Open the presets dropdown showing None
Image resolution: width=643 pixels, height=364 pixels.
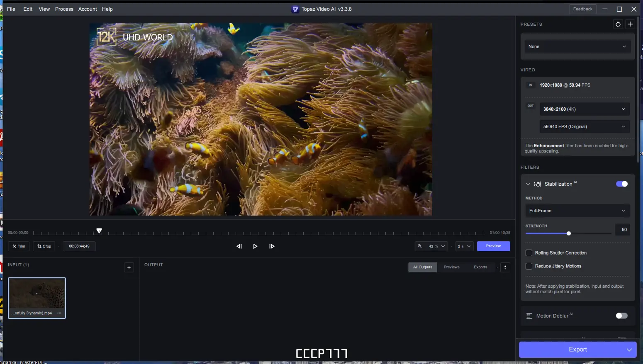click(x=577, y=46)
